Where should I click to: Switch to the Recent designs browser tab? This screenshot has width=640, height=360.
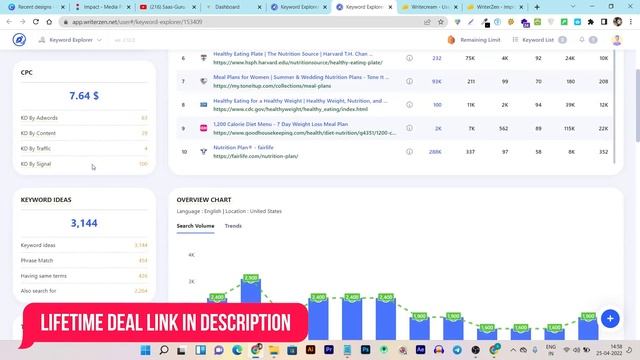point(36,7)
